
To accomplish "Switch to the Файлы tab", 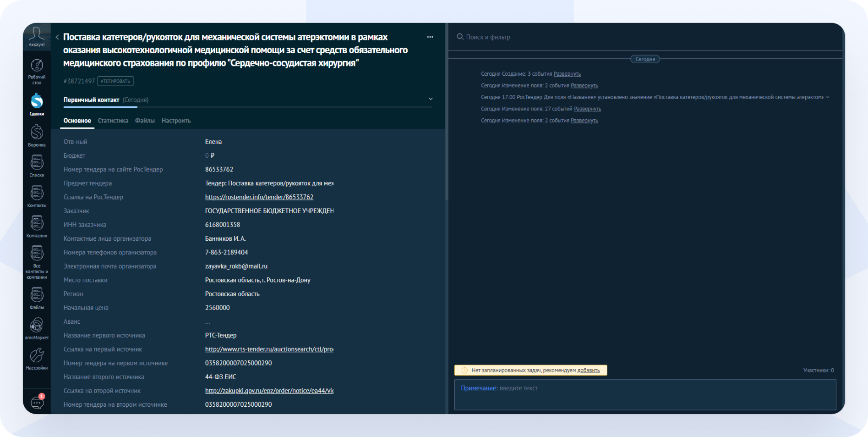I will 145,121.
